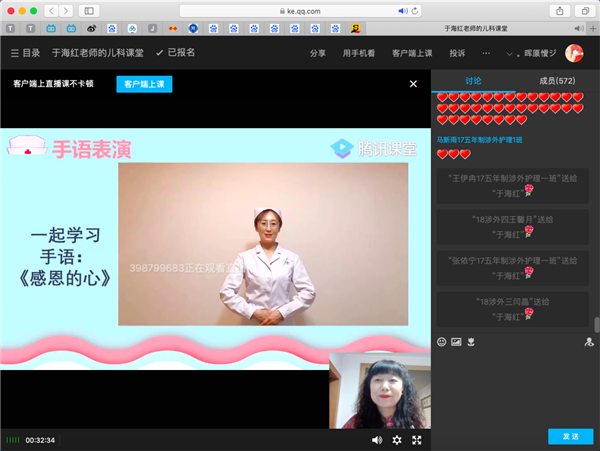Click username 马新雨17五年制涉外护理1班 in chat
Image resolution: width=600 pixels, height=451 pixels.
click(x=479, y=140)
